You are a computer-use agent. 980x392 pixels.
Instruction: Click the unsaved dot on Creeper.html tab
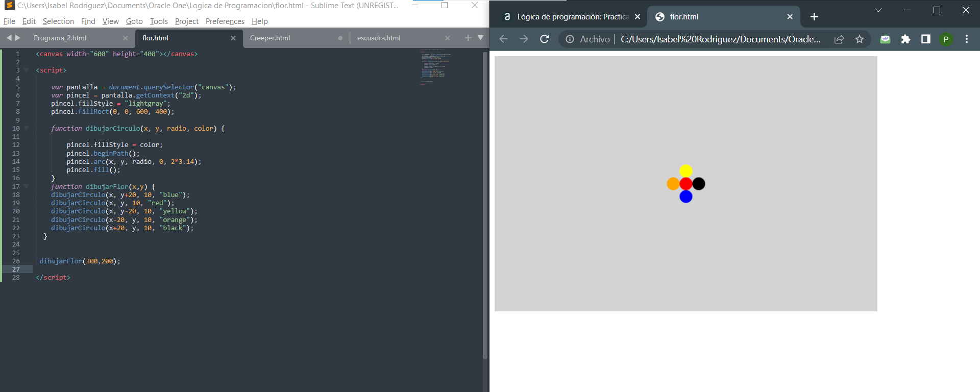(340, 38)
